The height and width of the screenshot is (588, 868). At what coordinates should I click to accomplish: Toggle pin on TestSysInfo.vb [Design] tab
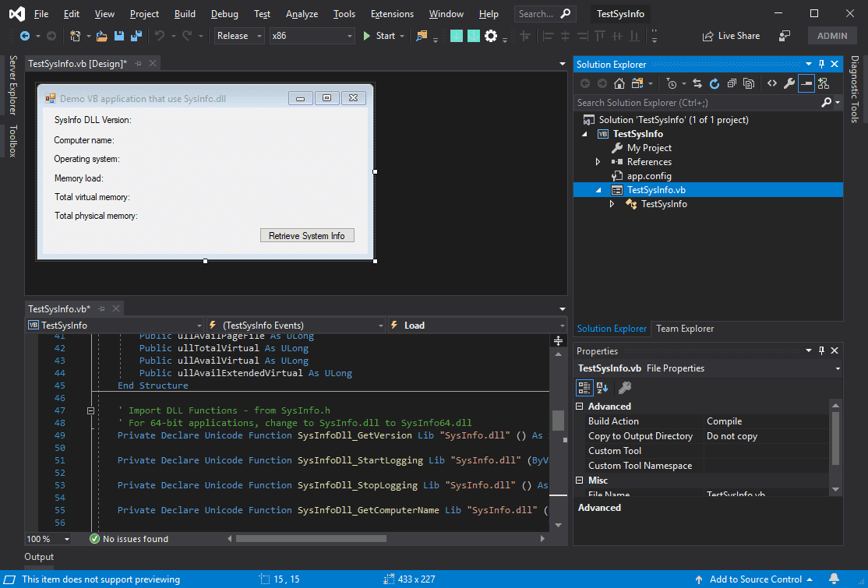tap(139, 64)
